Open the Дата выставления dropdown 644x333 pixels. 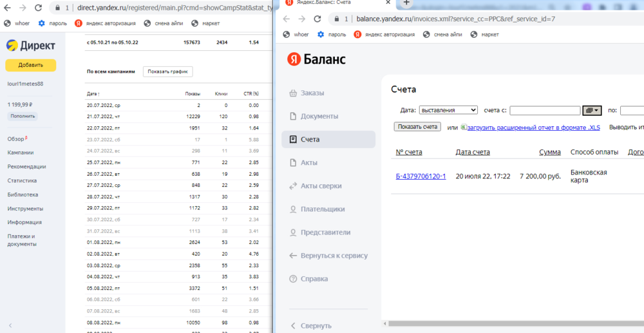pos(448,110)
